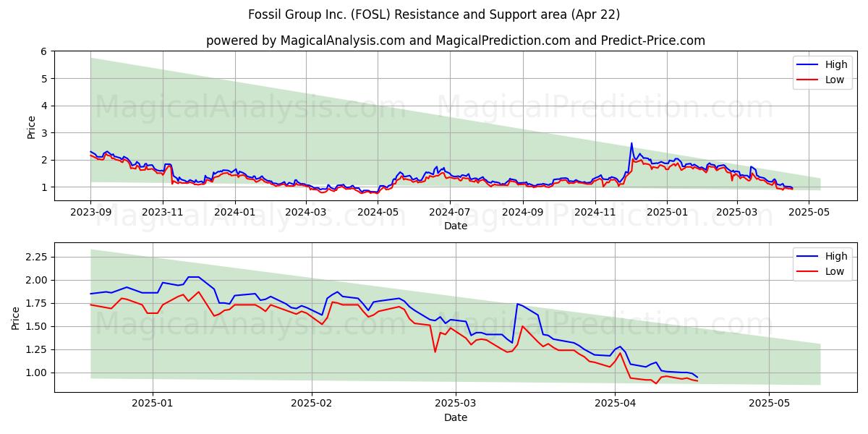868x434 pixels.
Task: Click the "2025-03" tick label in the upper chart
Action: (x=737, y=212)
